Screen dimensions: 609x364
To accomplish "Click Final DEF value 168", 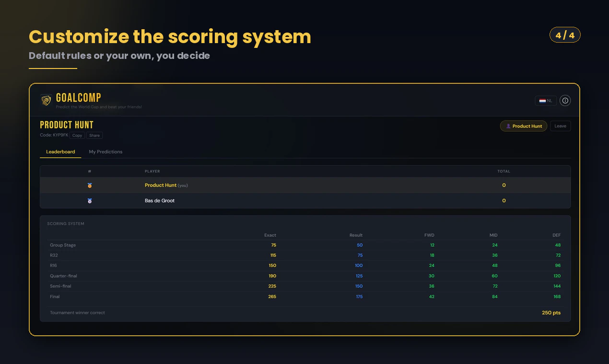I will pos(557,296).
